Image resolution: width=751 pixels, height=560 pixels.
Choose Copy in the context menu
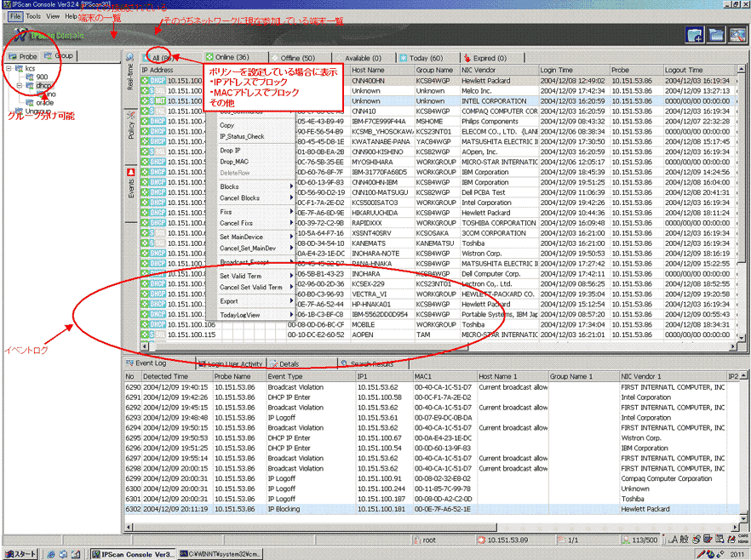250,125
